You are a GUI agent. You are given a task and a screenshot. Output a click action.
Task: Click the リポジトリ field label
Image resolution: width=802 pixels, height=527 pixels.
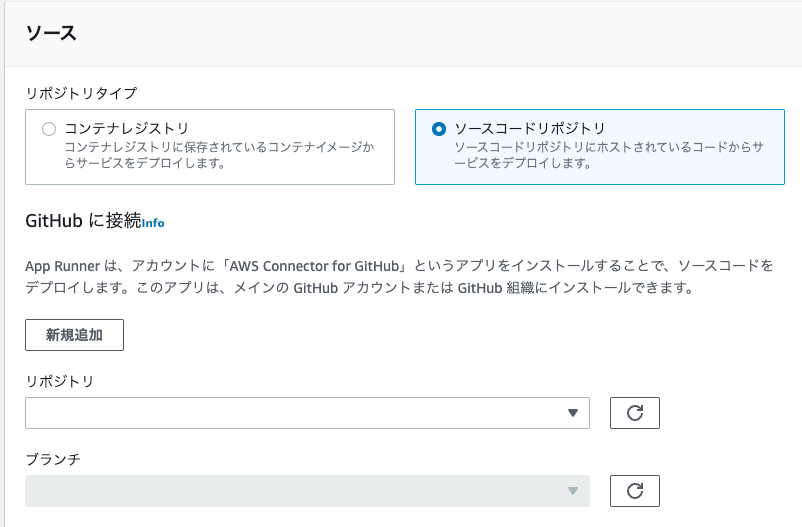pos(59,381)
